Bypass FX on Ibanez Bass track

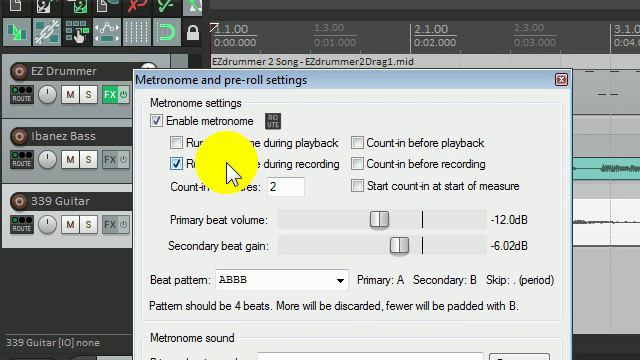pyautogui.click(x=124, y=160)
